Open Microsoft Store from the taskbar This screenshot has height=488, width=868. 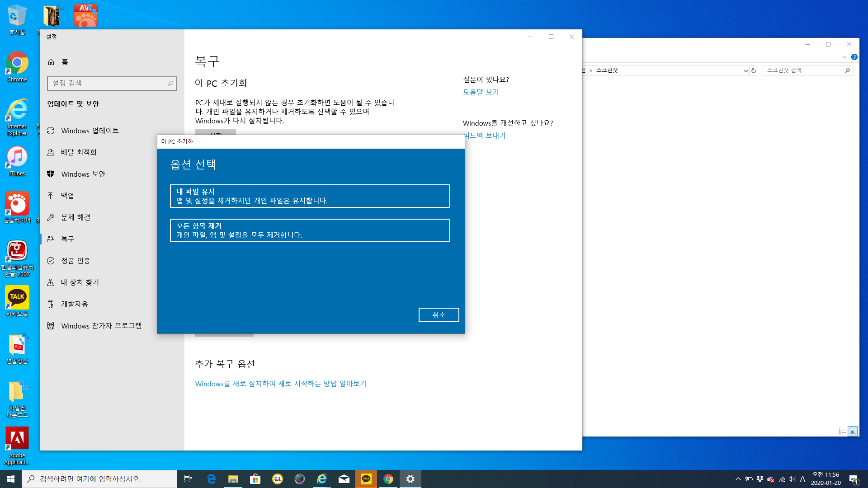pyautogui.click(x=255, y=479)
